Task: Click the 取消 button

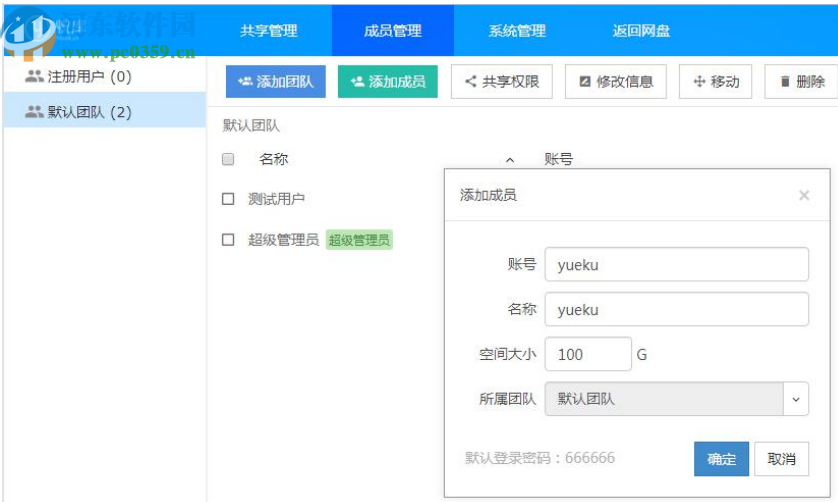Action: (x=781, y=459)
